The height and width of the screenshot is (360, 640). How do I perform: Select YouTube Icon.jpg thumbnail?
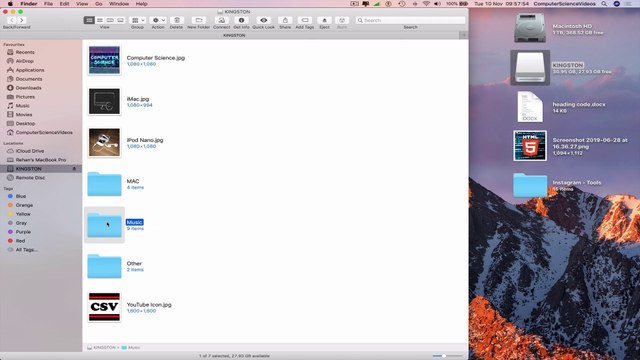(x=104, y=307)
